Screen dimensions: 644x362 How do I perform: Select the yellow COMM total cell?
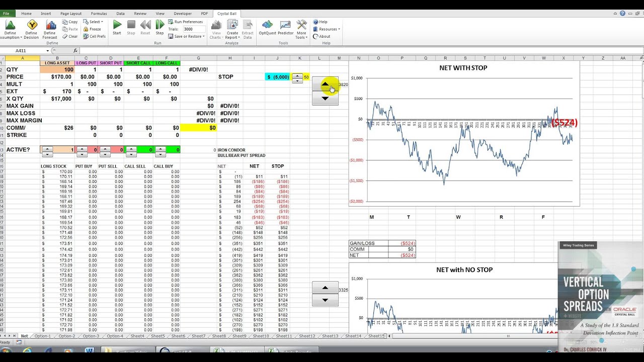(x=198, y=128)
